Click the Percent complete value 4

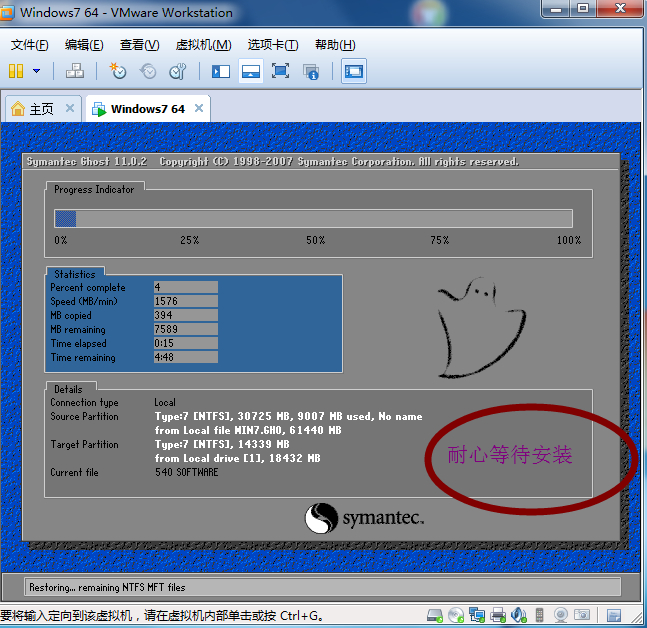pos(186,287)
